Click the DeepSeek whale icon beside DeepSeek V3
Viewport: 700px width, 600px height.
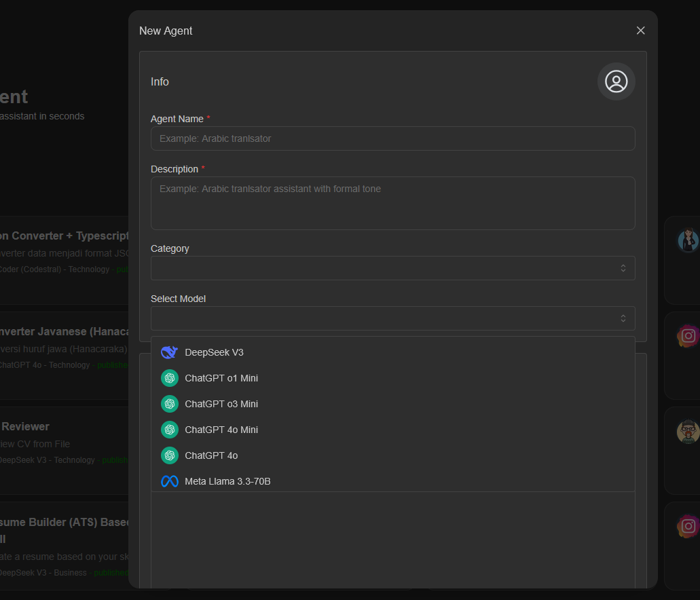(168, 352)
